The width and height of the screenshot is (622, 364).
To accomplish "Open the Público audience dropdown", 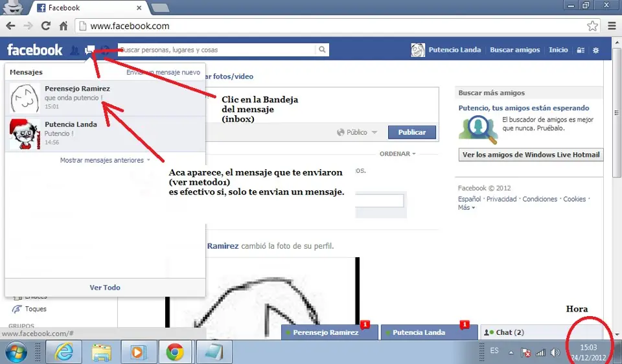I will (356, 132).
